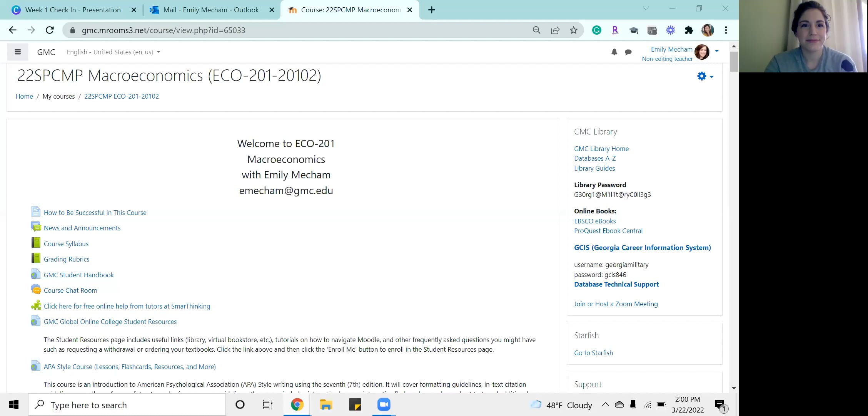Open the News and Announcements forum

point(82,228)
